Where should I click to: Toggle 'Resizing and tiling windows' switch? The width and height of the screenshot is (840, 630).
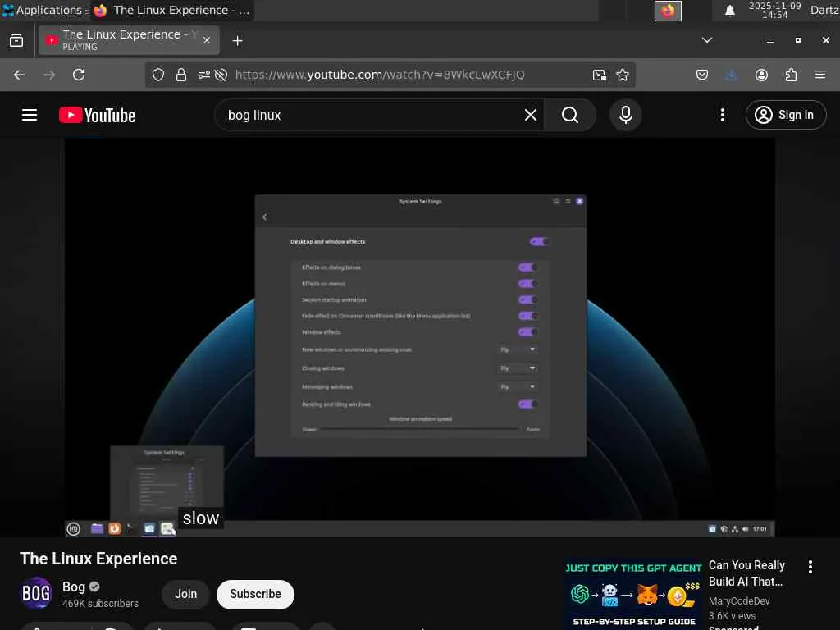click(x=527, y=404)
